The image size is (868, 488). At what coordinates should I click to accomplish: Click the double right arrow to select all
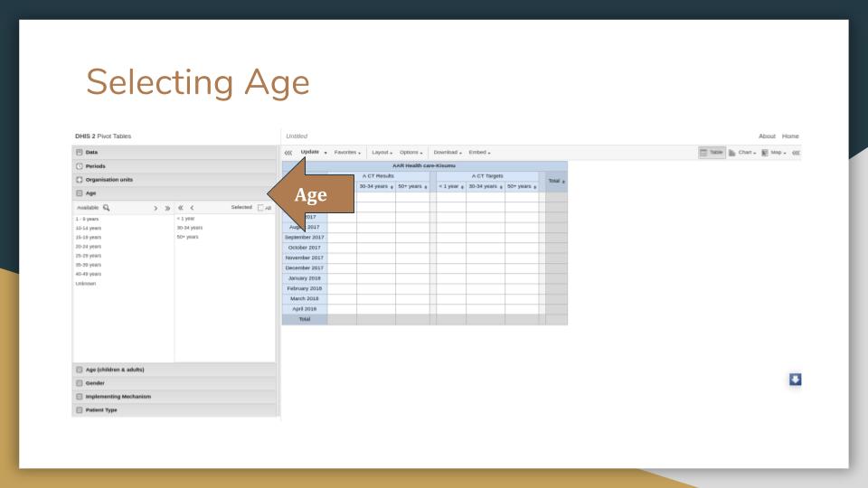coord(167,208)
